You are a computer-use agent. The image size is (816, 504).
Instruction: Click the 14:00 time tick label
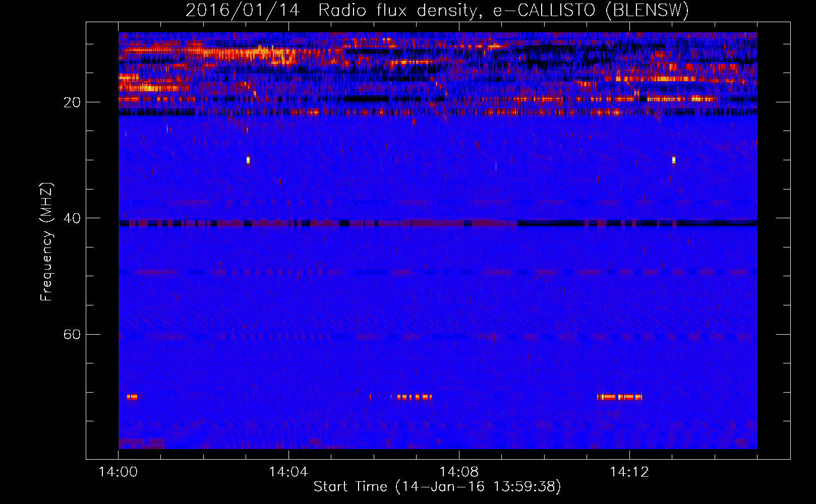[x=118, y=472]
